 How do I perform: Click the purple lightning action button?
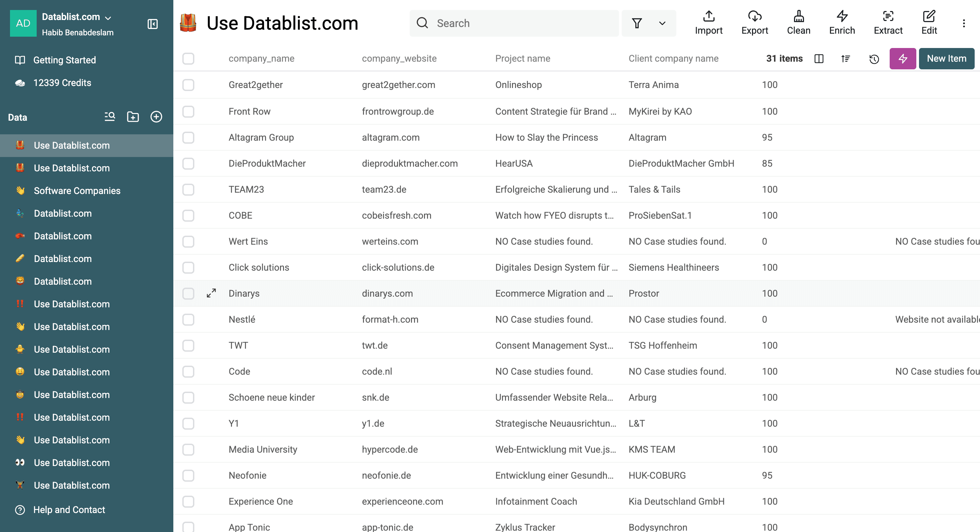902,59
